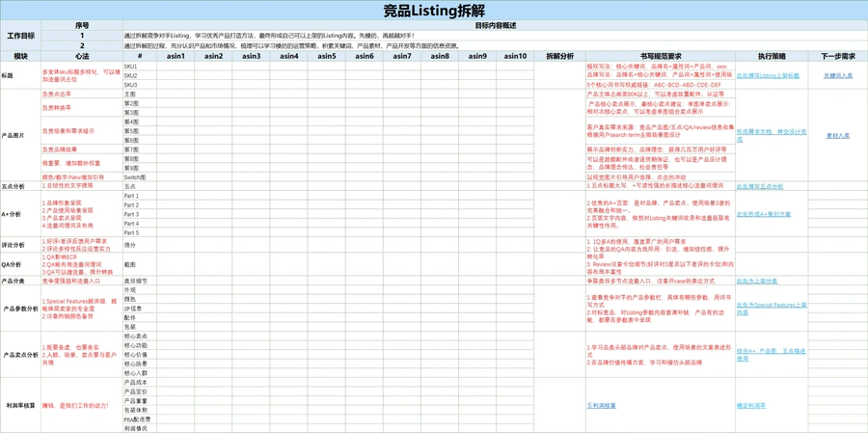The image size is (868, 433).
Task: Select the 下一步需求 column header
Action: tap(838, 56)
